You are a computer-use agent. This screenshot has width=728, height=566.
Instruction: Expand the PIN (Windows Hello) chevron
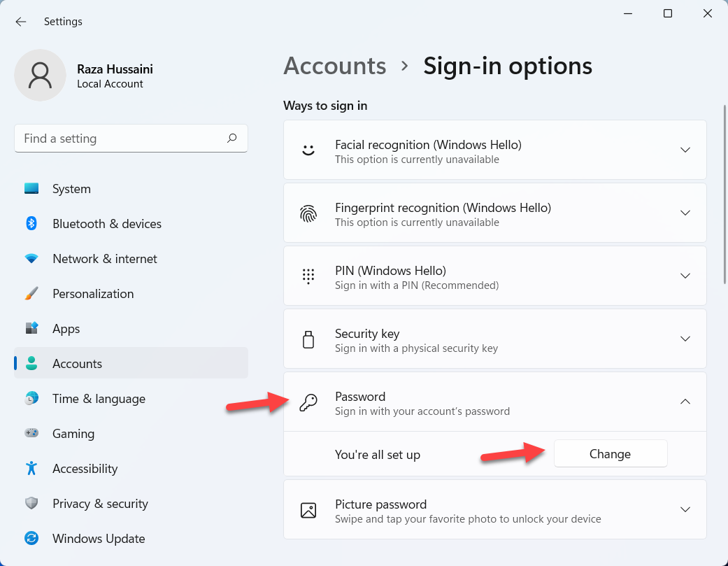685,276
